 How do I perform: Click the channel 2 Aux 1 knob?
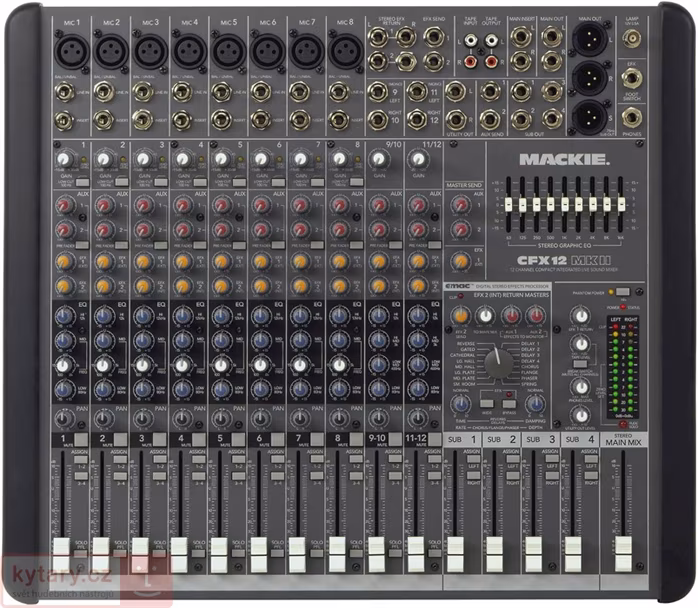(104, 206)
